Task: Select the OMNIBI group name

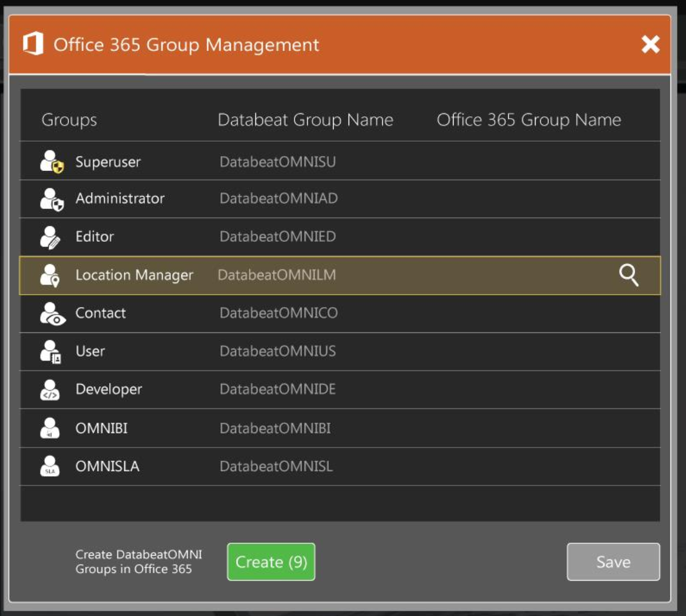Action: click(101, 428)
